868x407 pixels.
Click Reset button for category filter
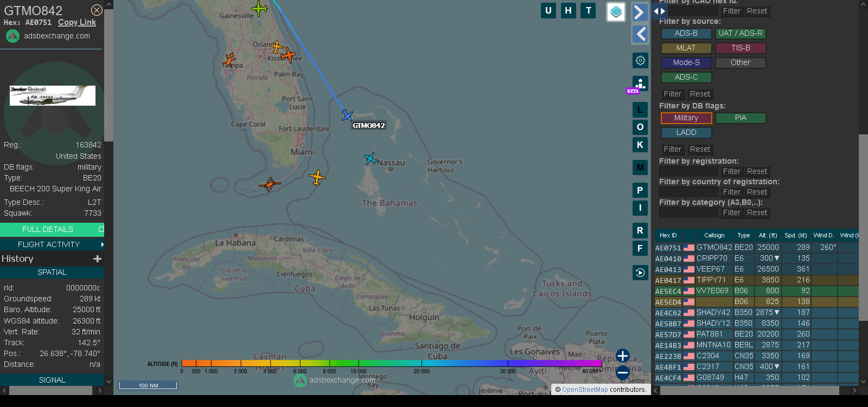[757, 212]
